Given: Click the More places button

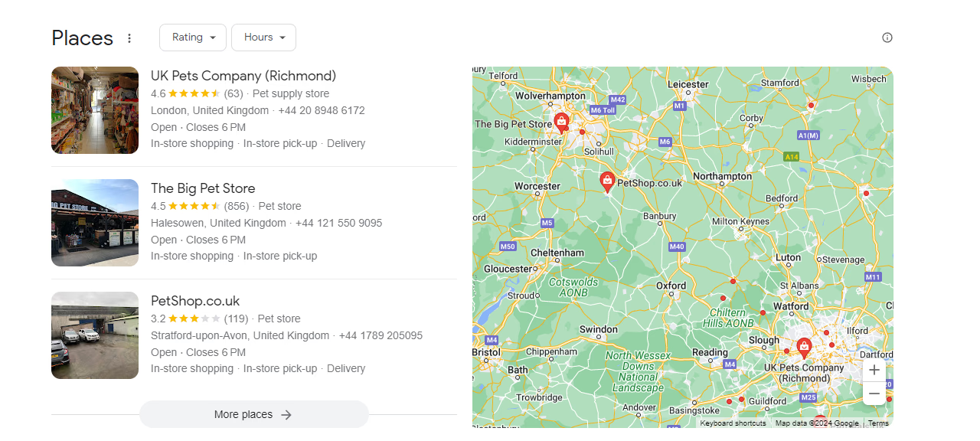Looking at the screenshot, I should (253, 413).
